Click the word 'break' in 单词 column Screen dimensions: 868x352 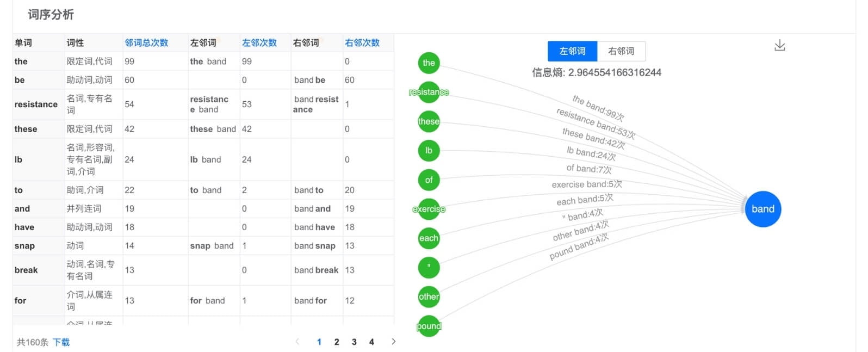click(x=26, y=270)
